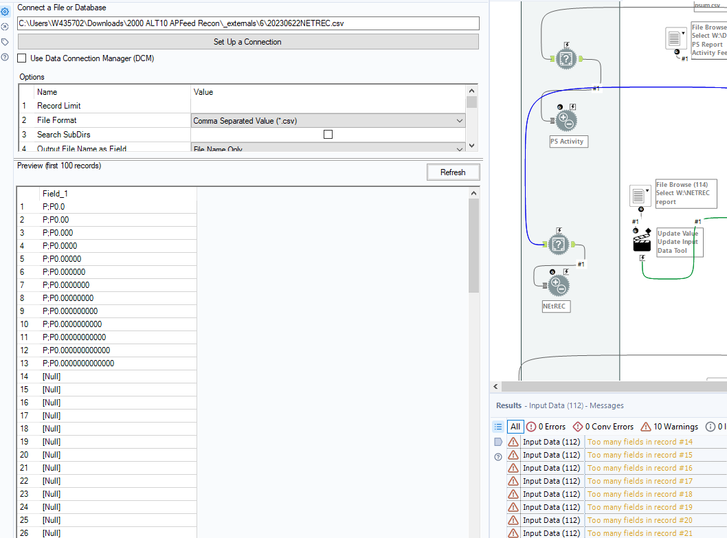
Task: Click warning icon for record #19 message
Action: point(513,507)
